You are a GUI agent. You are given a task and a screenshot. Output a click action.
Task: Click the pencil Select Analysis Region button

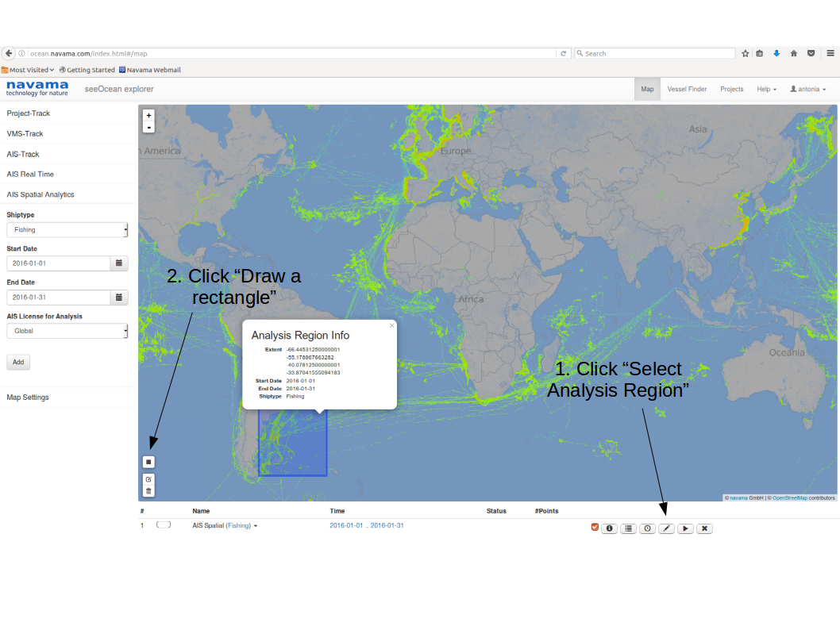[x=666, y=528]
